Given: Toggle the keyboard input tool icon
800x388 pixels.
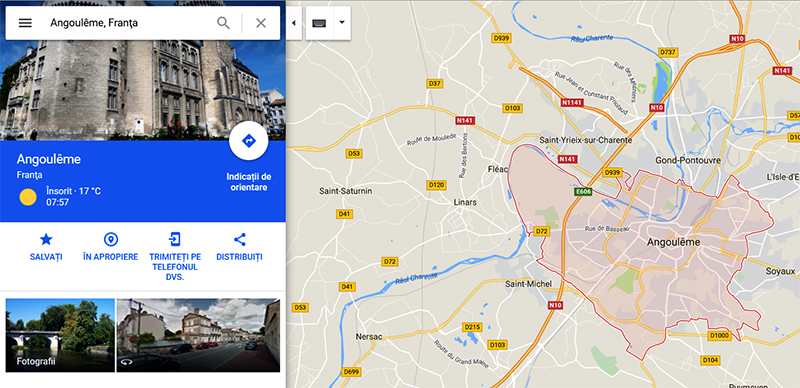Looking at the screenshot, I should [319, 23].
